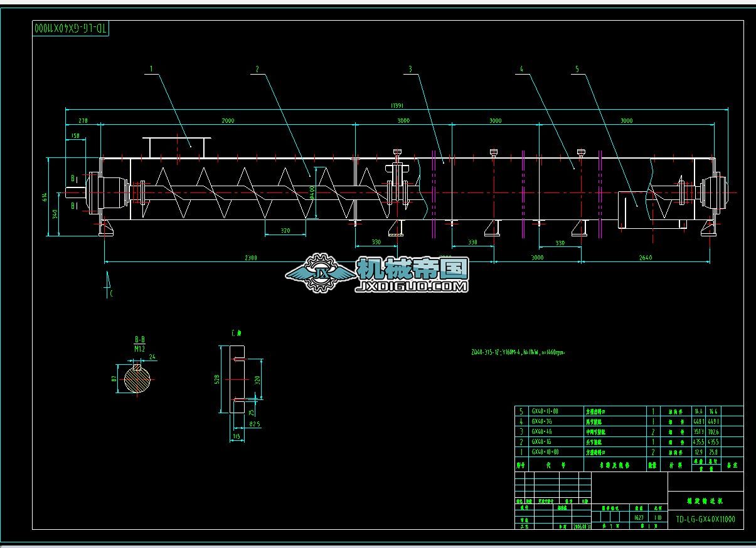Click the keyed shaft circle in section B-B
The width and height of the screenshot is (756, 548).
click(x=138, y=379)
